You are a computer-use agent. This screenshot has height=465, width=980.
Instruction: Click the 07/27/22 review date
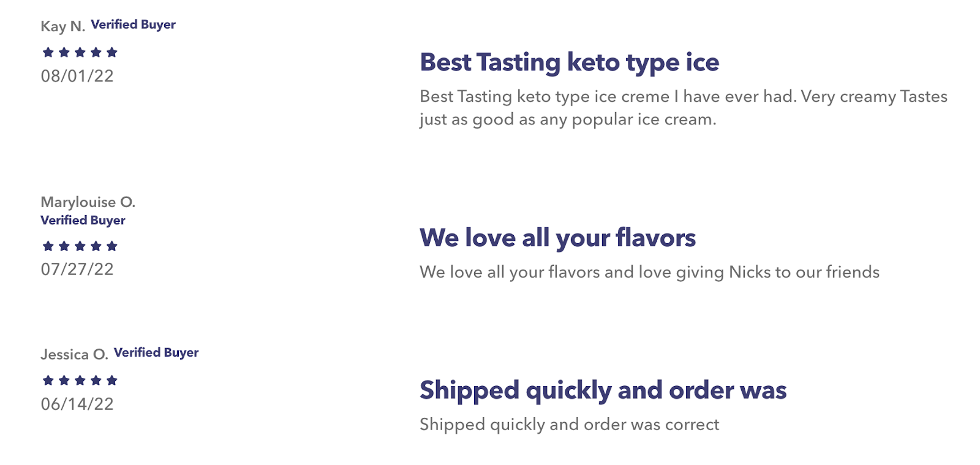77,270
